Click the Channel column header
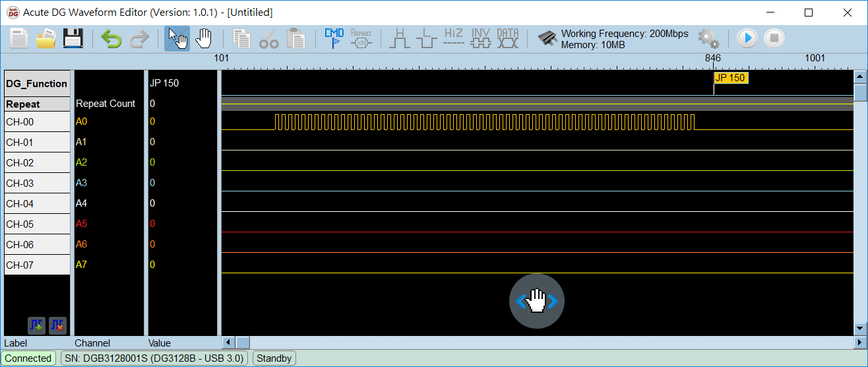868x367 pixels. point(92,343)
